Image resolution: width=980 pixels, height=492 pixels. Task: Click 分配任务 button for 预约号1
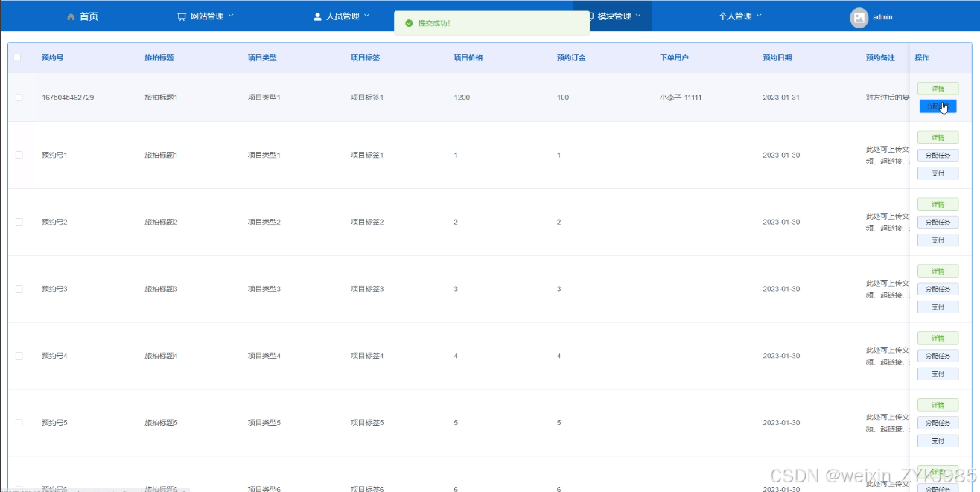pos(938,155)
